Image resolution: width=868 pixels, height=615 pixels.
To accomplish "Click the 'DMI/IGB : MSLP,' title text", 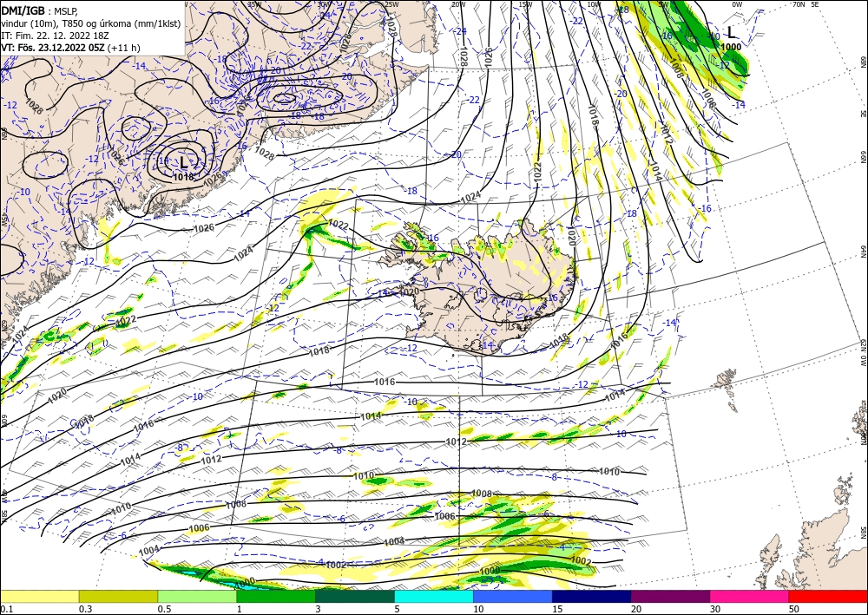I will 39,10.
